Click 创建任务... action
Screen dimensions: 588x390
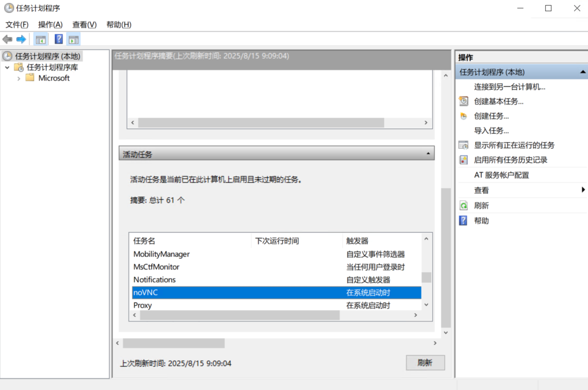coord(491,116)
